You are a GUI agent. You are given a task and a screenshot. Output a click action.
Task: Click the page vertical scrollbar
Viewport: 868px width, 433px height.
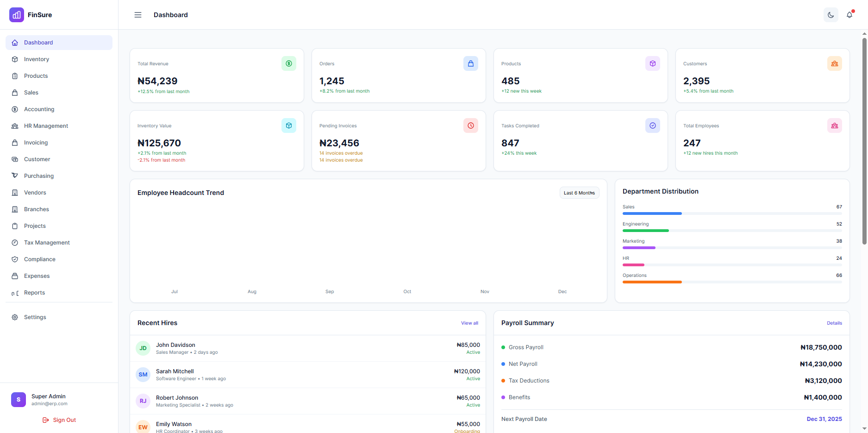pyautogui.click(x=864, y=139)
